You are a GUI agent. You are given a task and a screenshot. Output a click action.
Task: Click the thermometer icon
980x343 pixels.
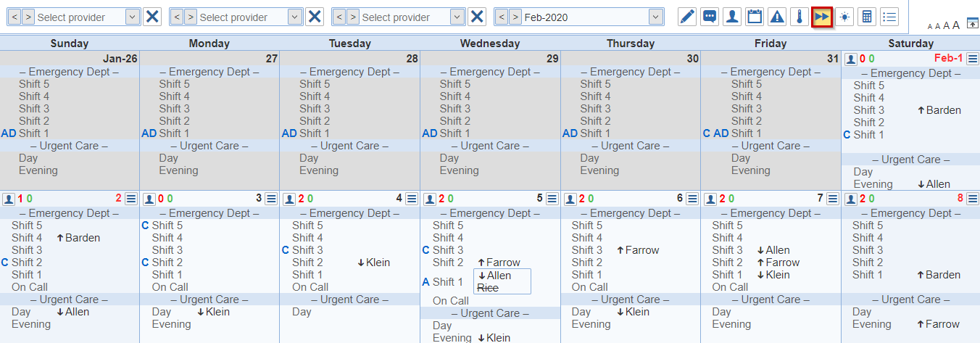point(800,17)
